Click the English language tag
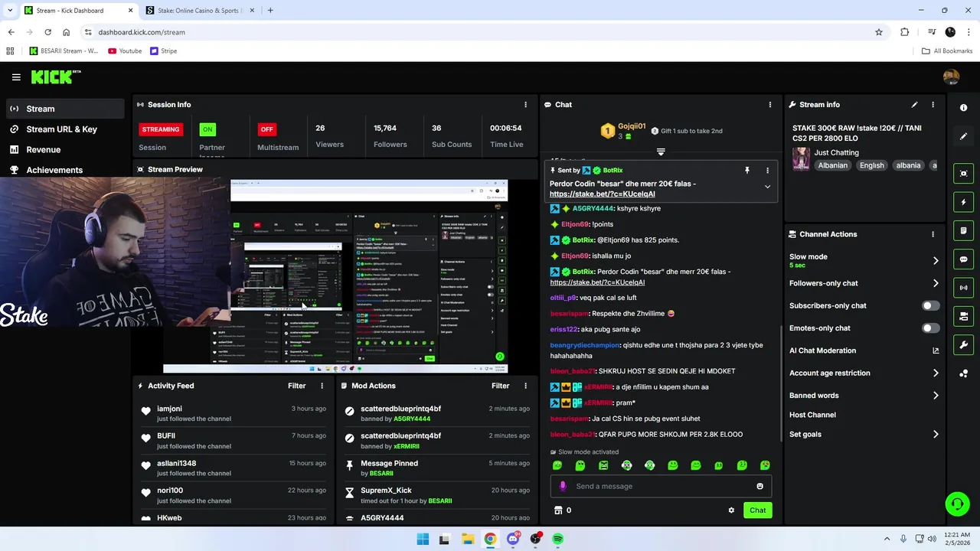Image resolution: width=980 pixels, height=551 pixels. coord(871,165)
